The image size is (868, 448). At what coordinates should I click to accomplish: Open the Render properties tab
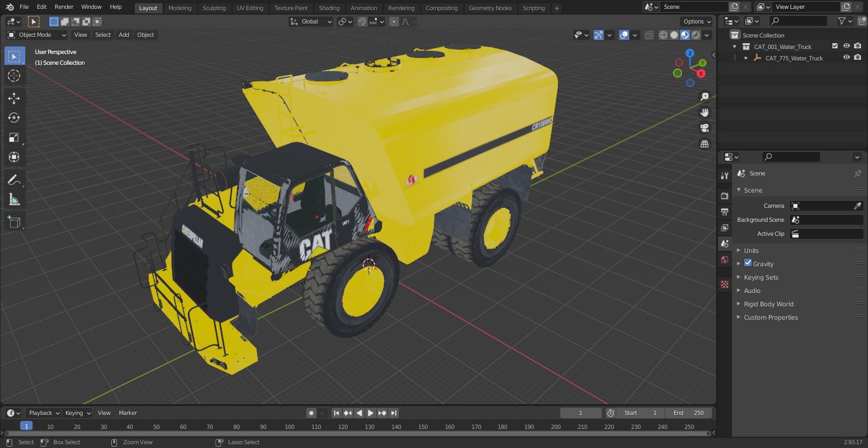tap(724, 196)
